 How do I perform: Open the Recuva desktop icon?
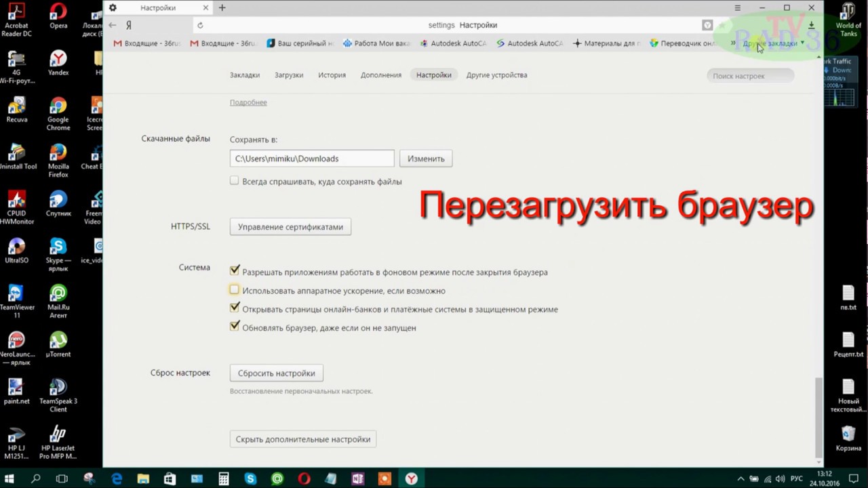tap(17, 110)
